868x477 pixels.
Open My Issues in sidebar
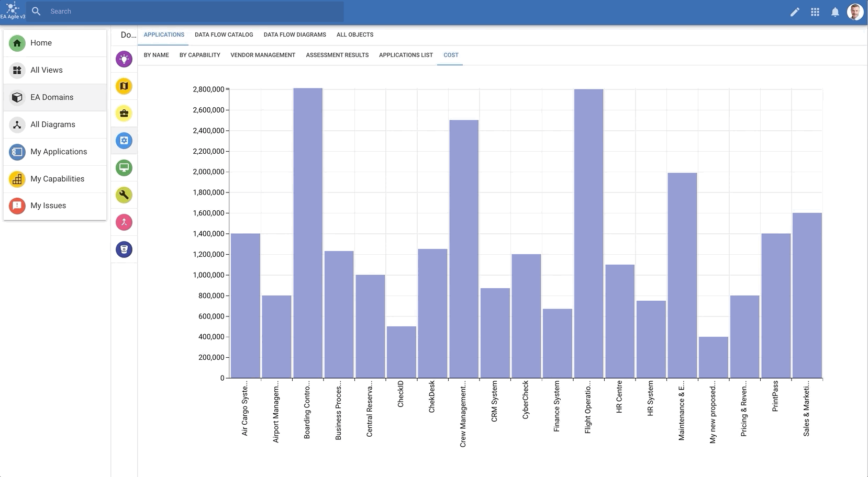click(48, 206)
